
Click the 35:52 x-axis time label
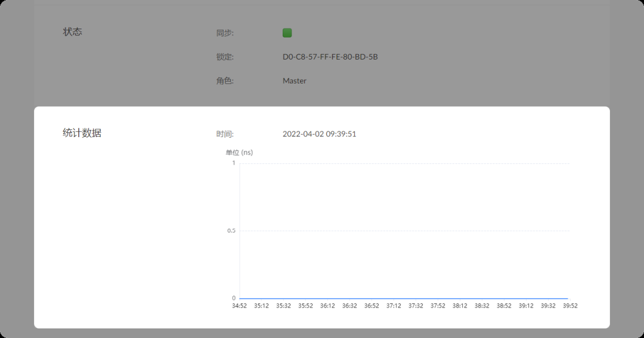(305, 306)
